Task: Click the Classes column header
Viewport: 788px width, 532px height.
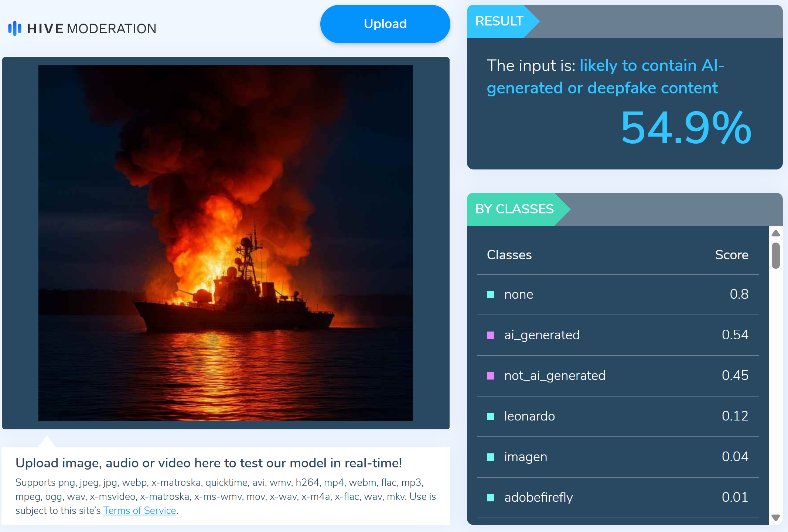Action: click(x=509, y=255)
